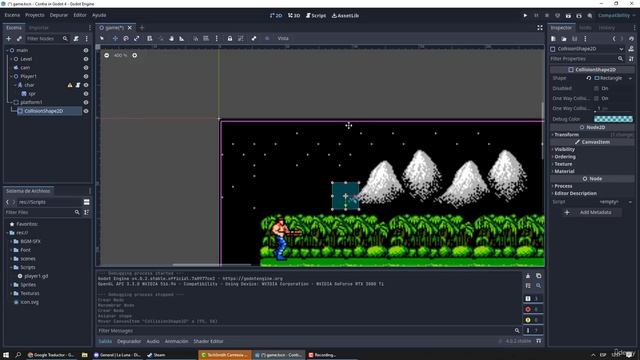Screen dimensions: 640x360
Task: Save the edited resource in Inspector
Action: (x=575, y=39)
